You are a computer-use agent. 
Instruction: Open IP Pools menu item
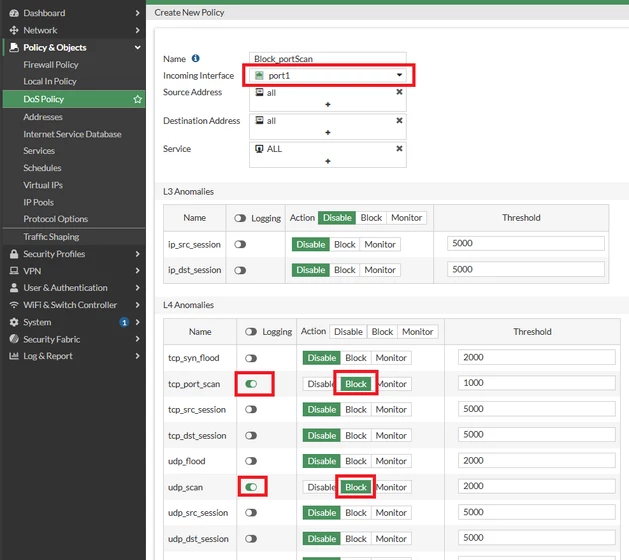[x=38, y=203]
